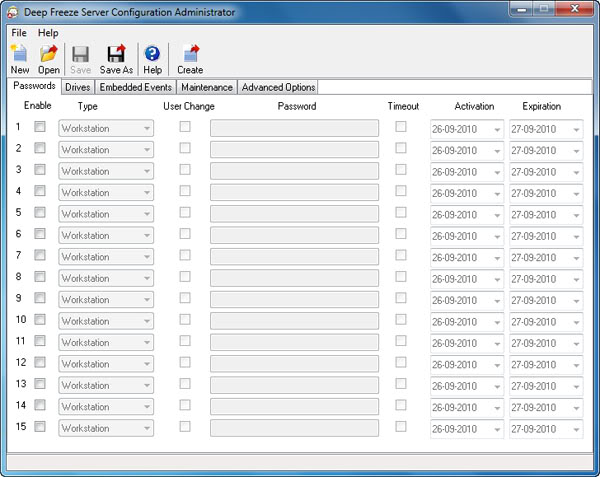600x477 pixels.
Task: Minimize the Deep Freeze window
Action: pos(522,9)
